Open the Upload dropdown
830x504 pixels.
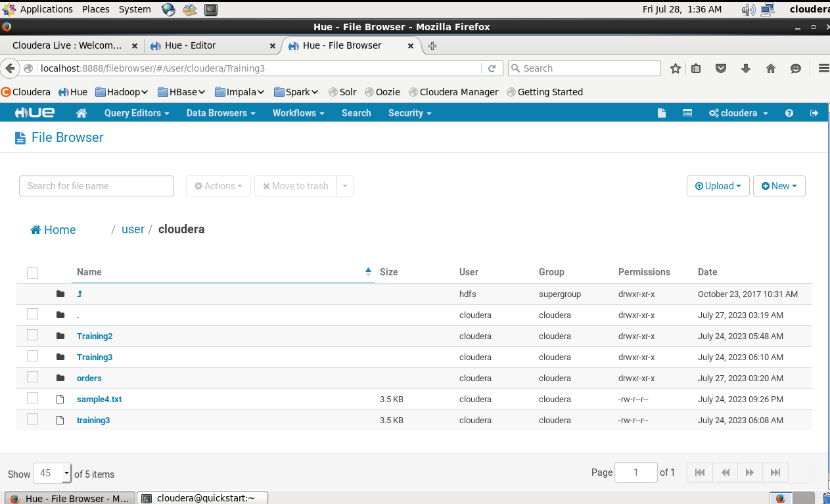click(x=718, y=186)
